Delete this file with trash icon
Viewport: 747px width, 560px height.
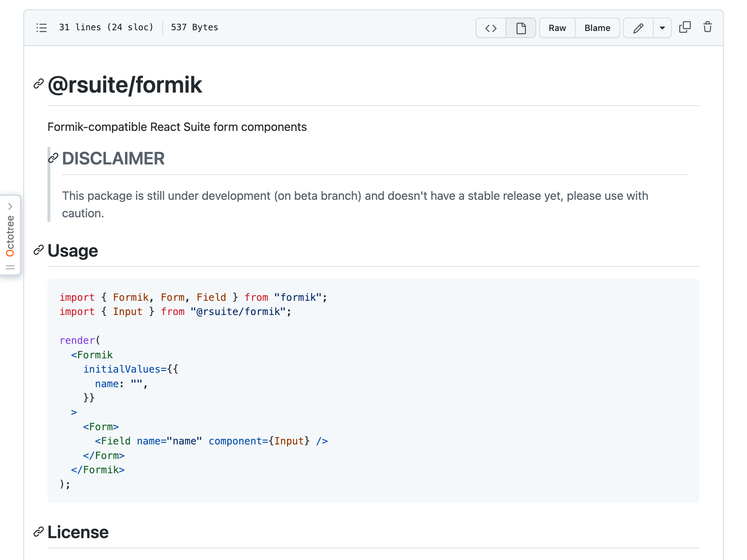[707, 27]
